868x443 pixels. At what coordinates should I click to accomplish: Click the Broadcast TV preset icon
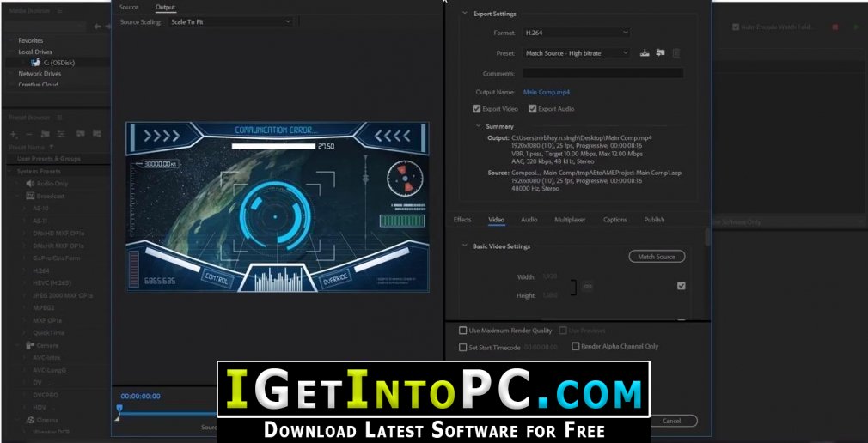coord(30,196)
